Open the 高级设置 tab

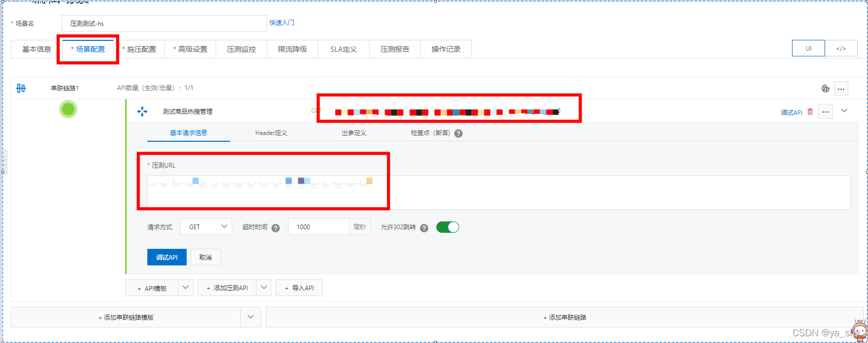point(190,49)
